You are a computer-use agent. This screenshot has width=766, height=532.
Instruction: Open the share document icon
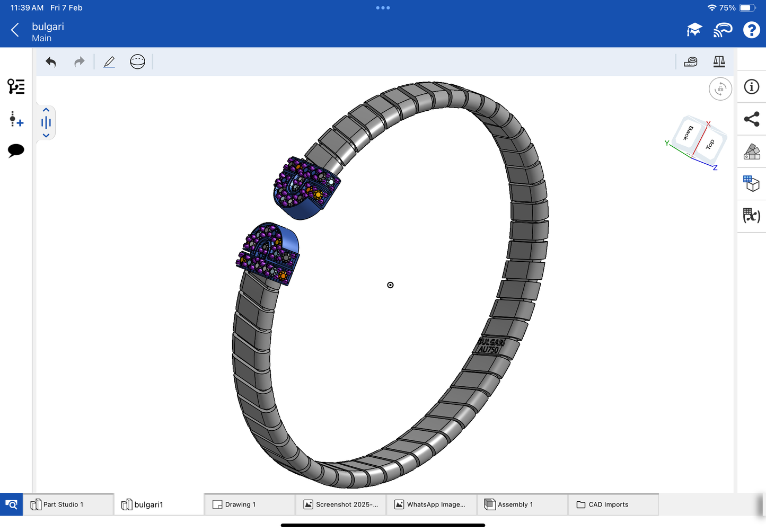[x=751, y=119]
